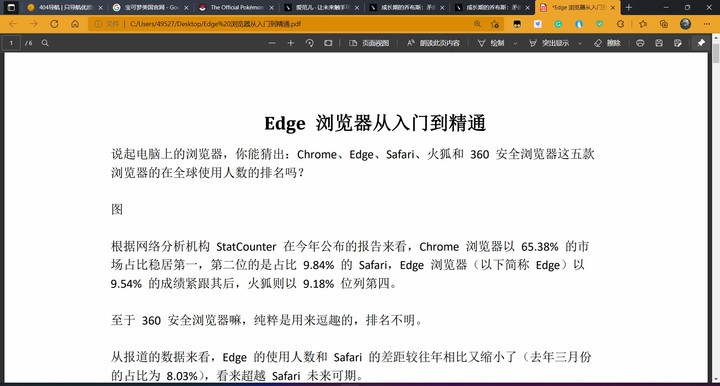The image size is (720, 386).
Task: Click the zoom magnifier in address bar
Action: (478, 24)
